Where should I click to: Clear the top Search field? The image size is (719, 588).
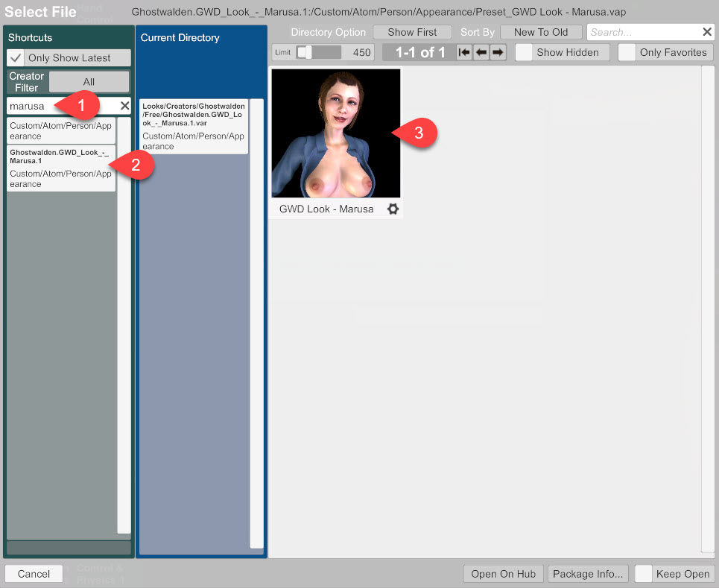[707, 31]
